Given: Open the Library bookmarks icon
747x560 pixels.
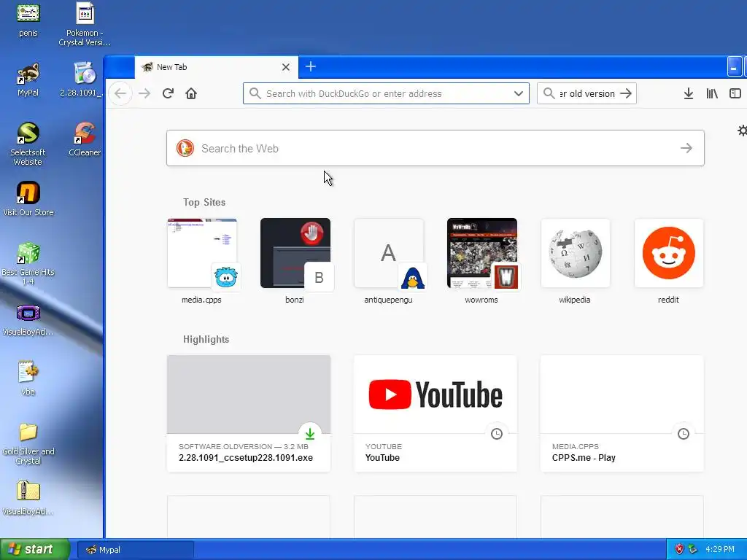Looking at the screenshot, I should coord(712,93).
